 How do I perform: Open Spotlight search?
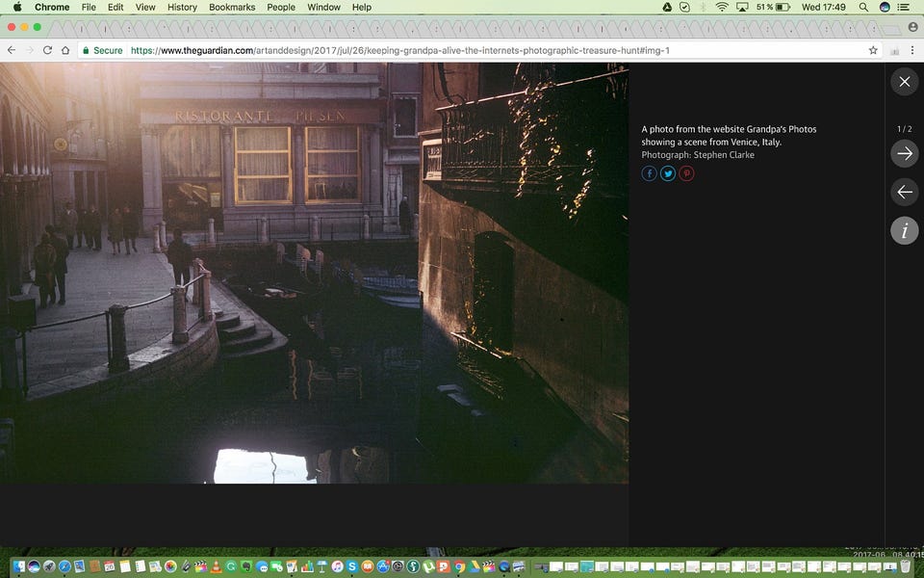[x=863, y=7]
